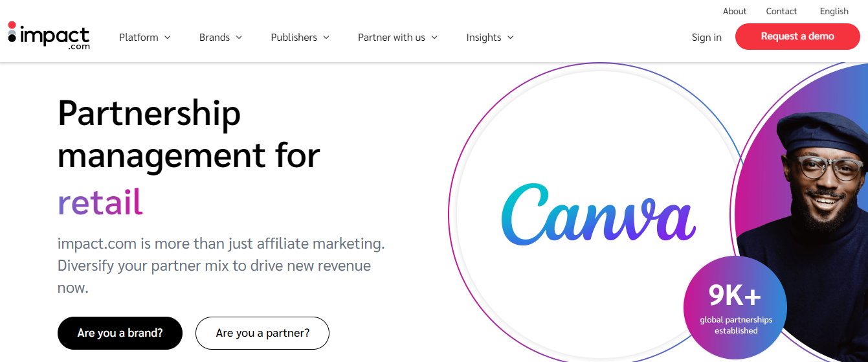Click the Request a demo button

coord(797,36)
